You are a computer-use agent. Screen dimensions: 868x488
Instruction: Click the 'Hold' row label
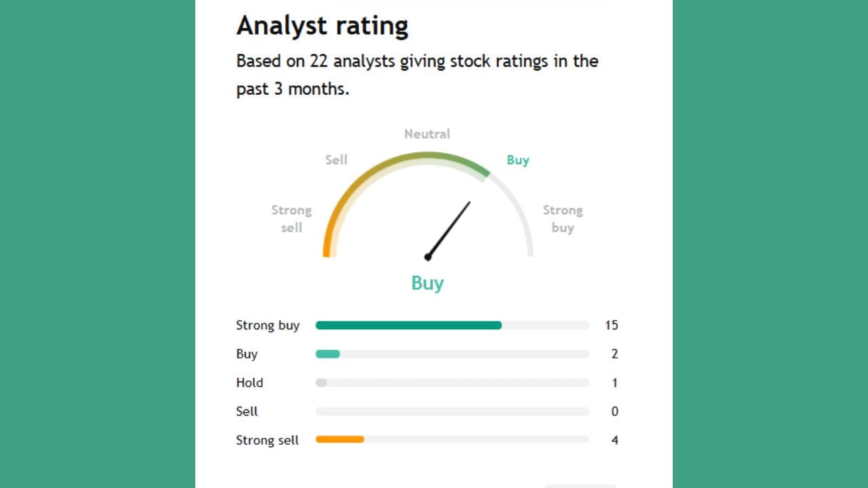click(x=250, y=383)
